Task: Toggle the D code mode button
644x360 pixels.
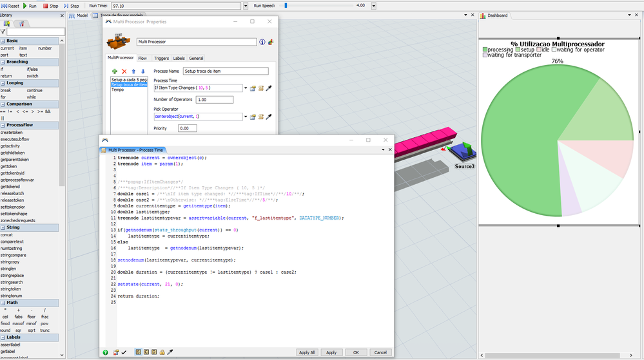Action: pyautogui.click(x=155, y=352)
